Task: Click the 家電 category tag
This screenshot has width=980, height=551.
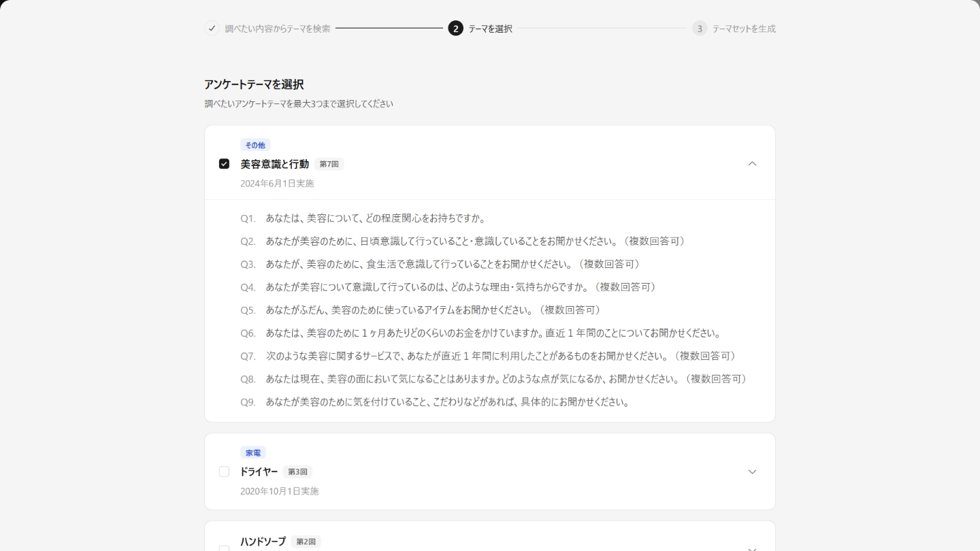Action: pyautogui.click(x=252, y=452)
